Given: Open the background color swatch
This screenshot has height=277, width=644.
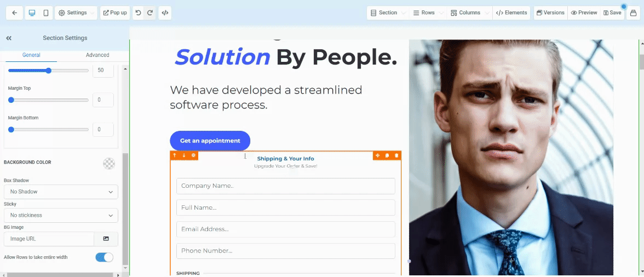Looking at the screenshot, I should 109,163.
